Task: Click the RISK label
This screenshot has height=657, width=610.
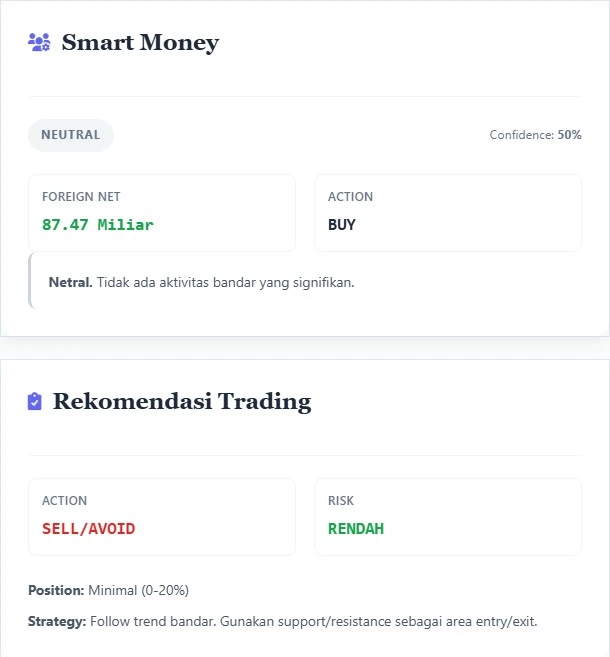Action: 341,501
